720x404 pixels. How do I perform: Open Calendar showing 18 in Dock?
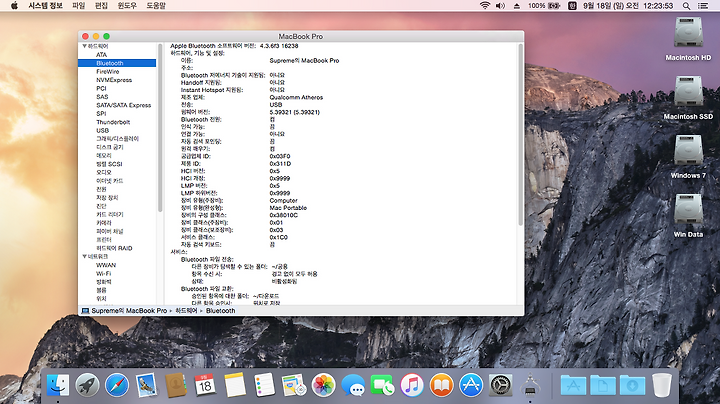[x=205, y=385]
